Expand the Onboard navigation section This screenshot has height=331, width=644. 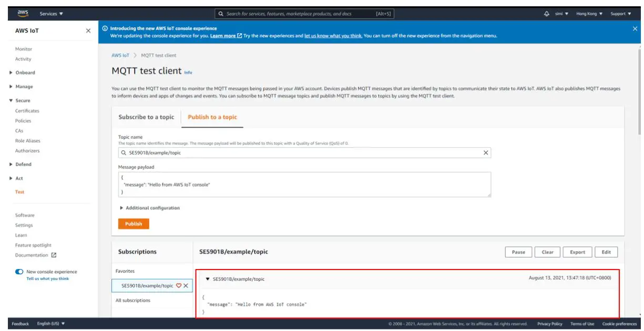23,73
